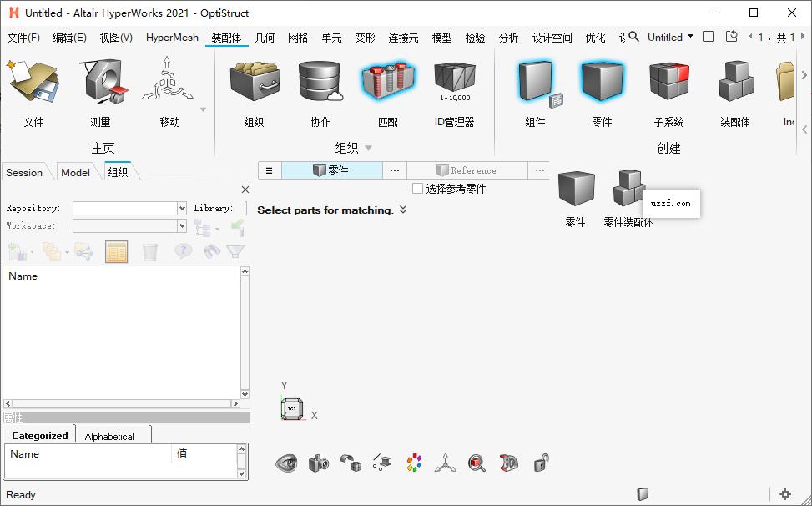Select the ID管理器 (ID Manager) tool
This screenshot has width=812, height=506.
[x=453, y=92]
